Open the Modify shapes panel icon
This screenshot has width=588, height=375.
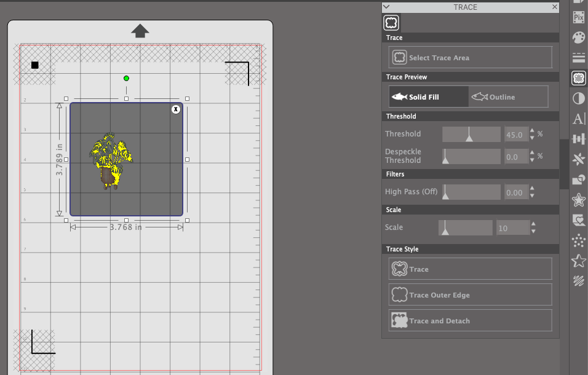coord(579,180)
